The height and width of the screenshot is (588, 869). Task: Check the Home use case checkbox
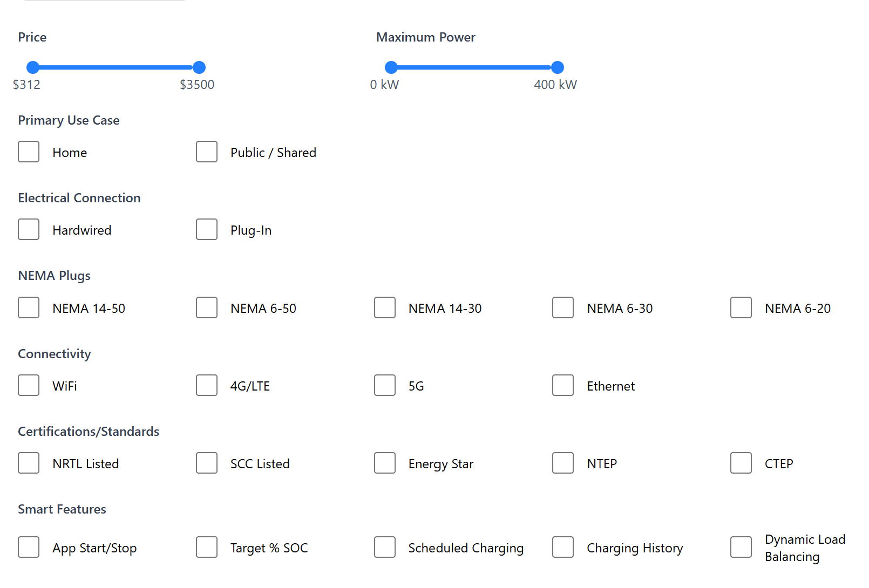pos(29,152)
